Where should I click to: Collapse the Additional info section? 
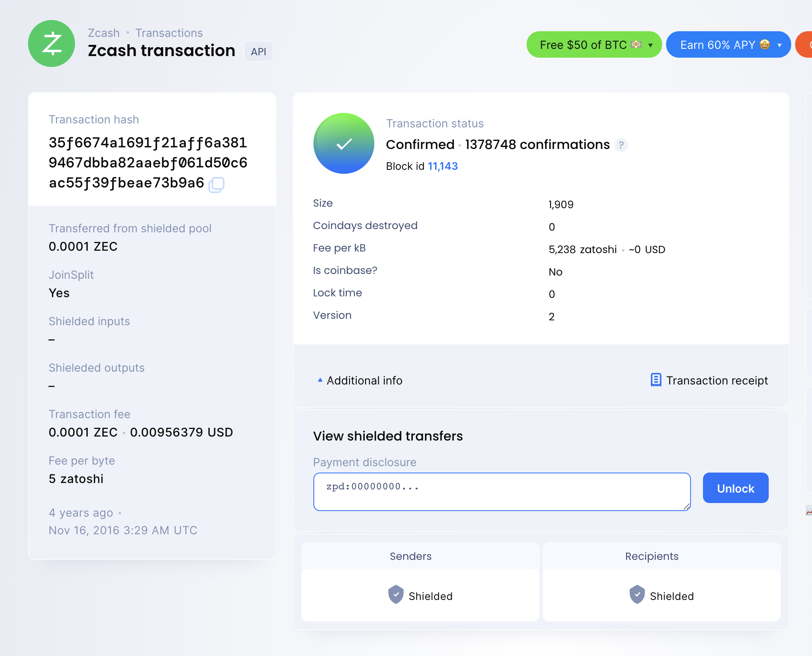tap(360, 380)
